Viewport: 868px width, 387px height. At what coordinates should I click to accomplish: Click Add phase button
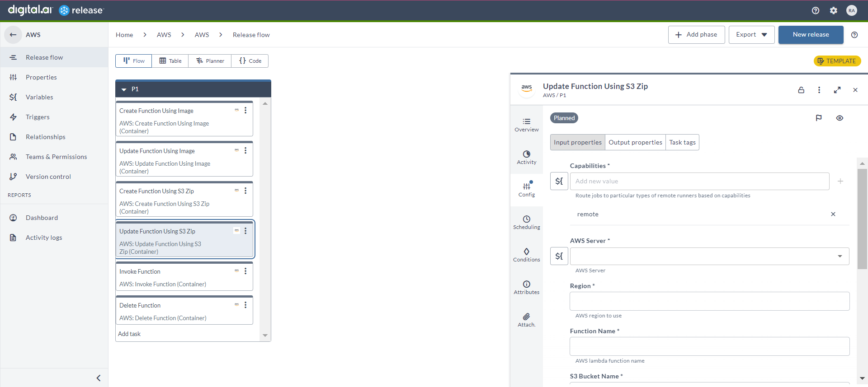pyautogui.click(x=696, y=35)
